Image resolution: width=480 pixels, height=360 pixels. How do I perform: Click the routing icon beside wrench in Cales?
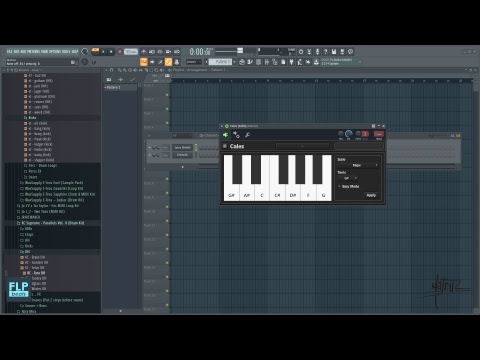click(x=236, y=135)
